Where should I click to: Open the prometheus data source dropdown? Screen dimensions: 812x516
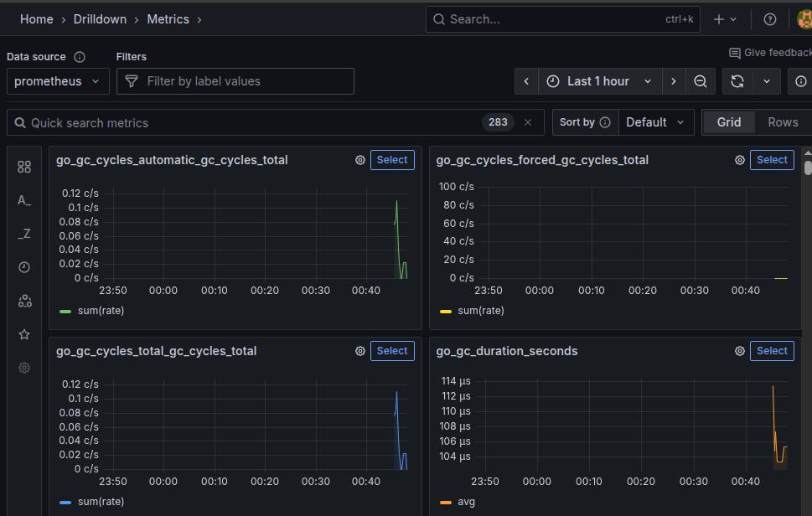58,81
